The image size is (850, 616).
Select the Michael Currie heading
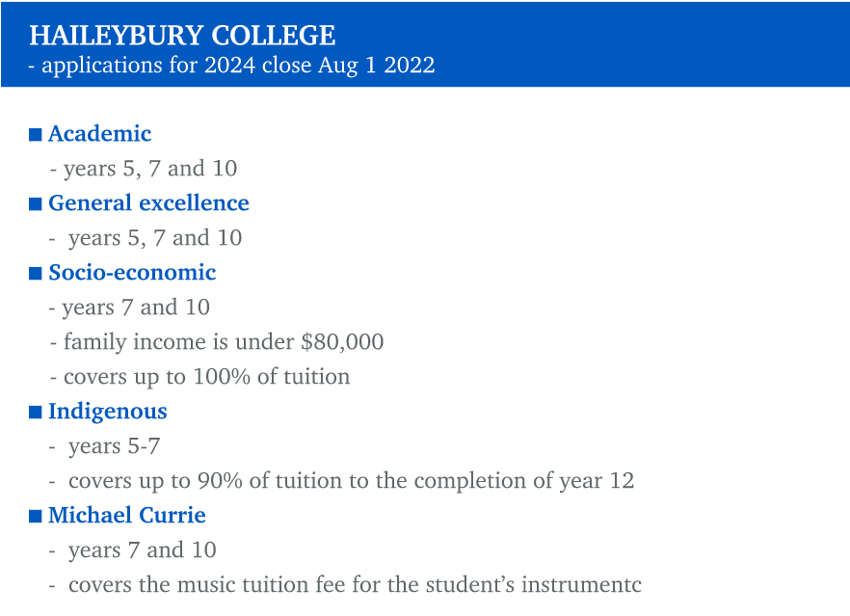tap(127, 515)
